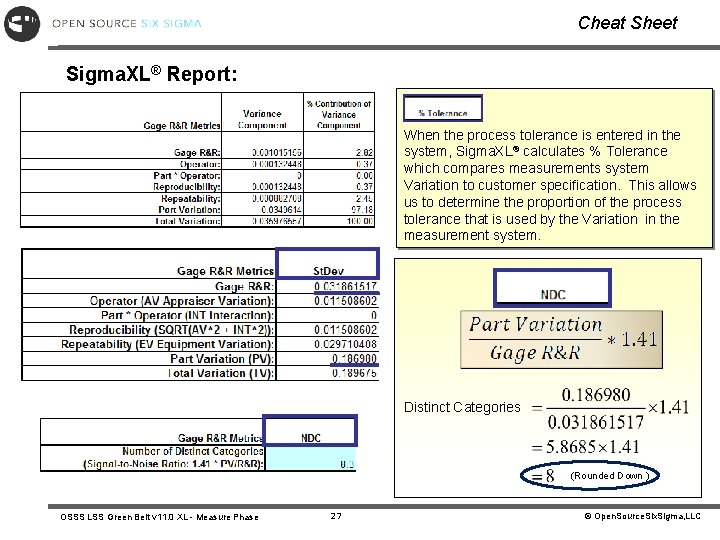The image size is (720, 540).
Task: Select the 97.18 percent contribution cell
Action: click(x=362, y=209)
